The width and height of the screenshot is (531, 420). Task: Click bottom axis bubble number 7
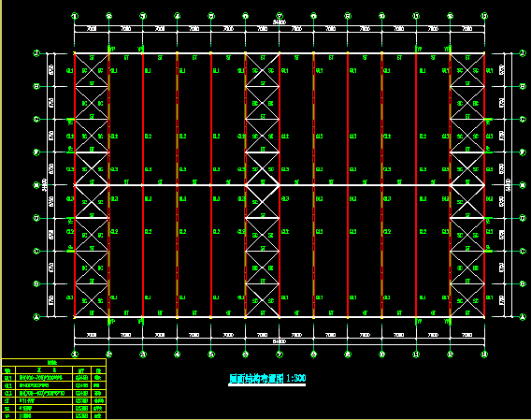(x=280, y=355)
